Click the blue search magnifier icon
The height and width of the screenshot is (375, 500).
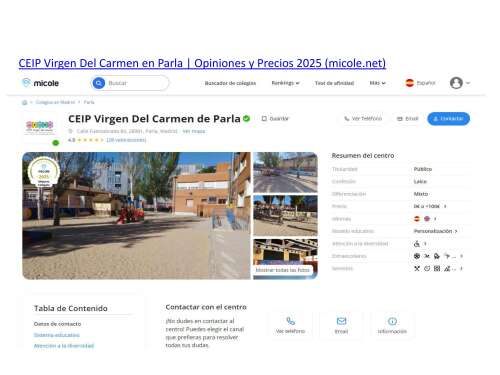(99, 83)
